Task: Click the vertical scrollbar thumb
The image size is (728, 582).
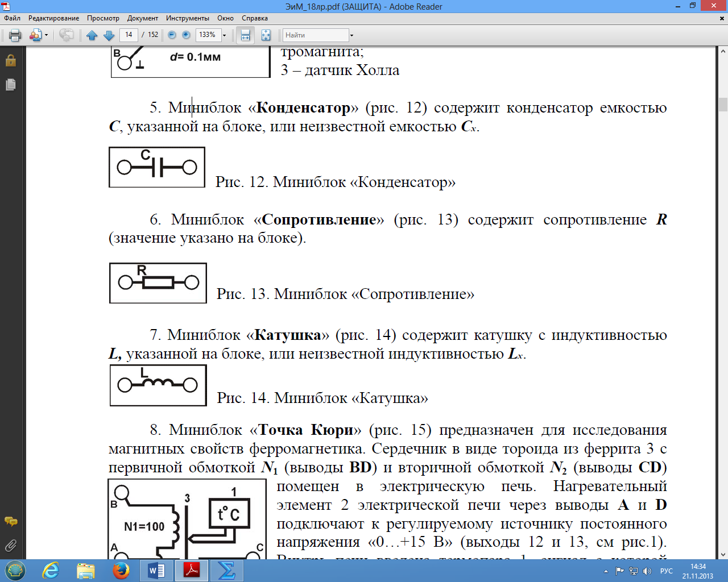Action: tap(723, 105)
